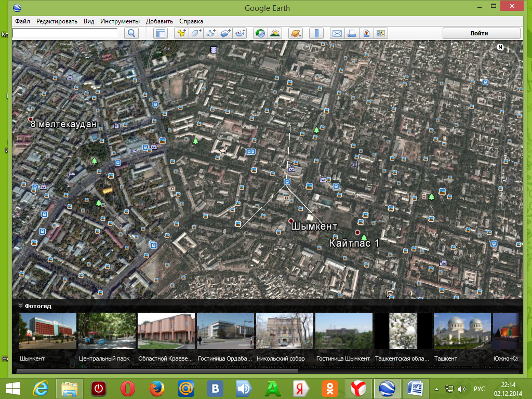Click the Войти sign-in button

tap(482, 33)
